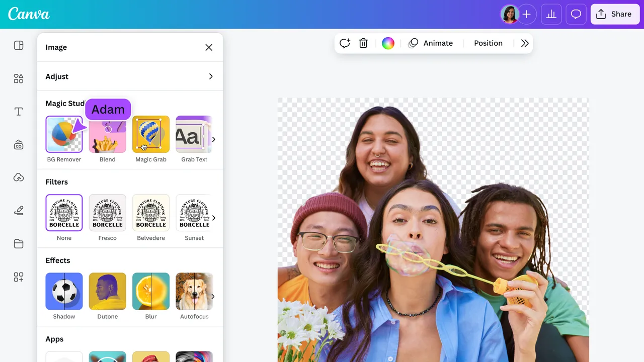Open the Brand kit sidebar icon

[19, 145]
